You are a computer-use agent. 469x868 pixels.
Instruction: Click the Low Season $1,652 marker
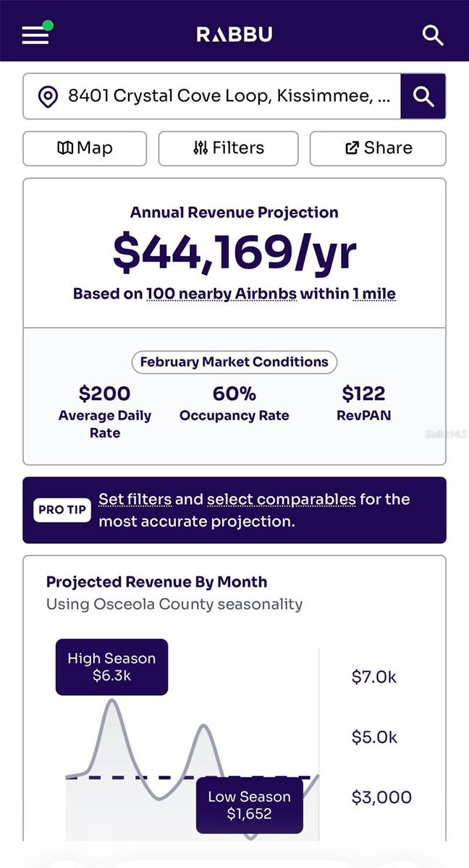click(249, 805)
